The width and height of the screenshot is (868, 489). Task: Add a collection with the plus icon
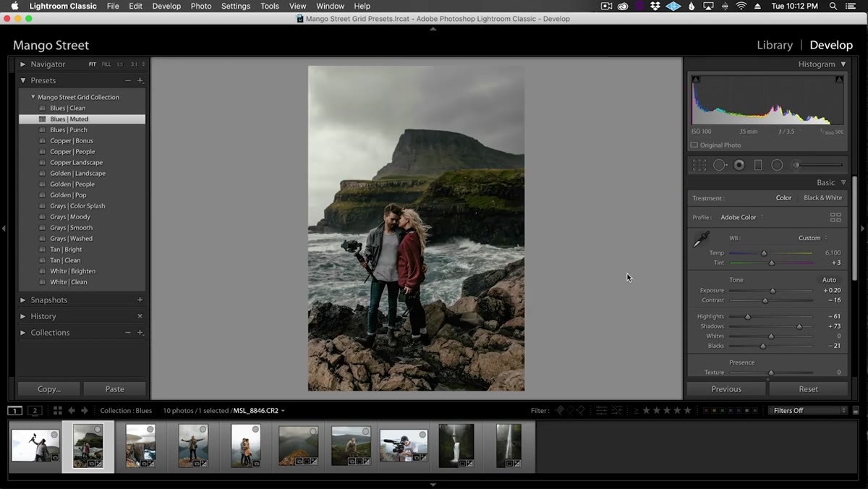pyautogui.click(x=140, y=333)
